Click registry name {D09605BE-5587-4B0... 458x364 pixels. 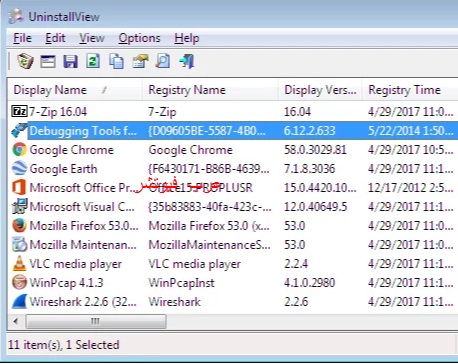coord(207,131)
